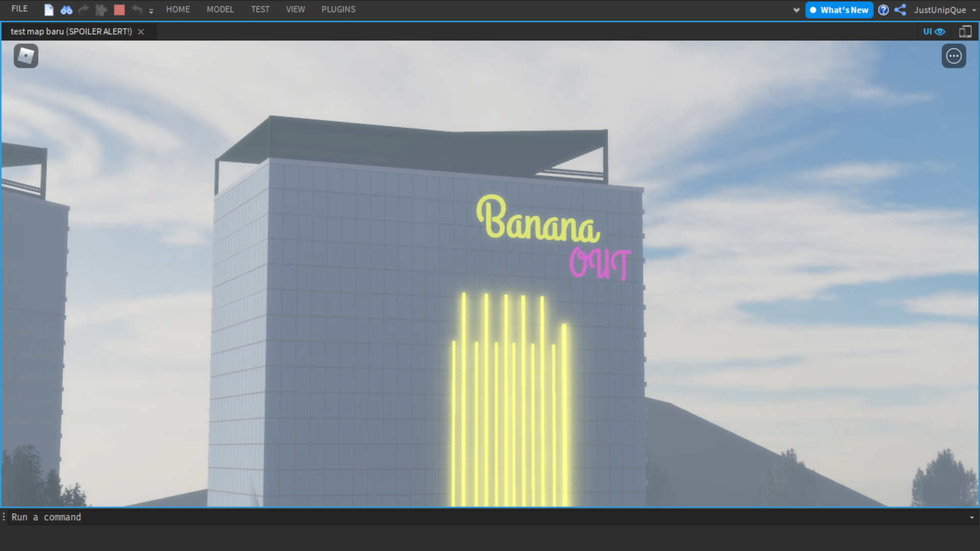Click the New file icon

(x=49, y=10)
